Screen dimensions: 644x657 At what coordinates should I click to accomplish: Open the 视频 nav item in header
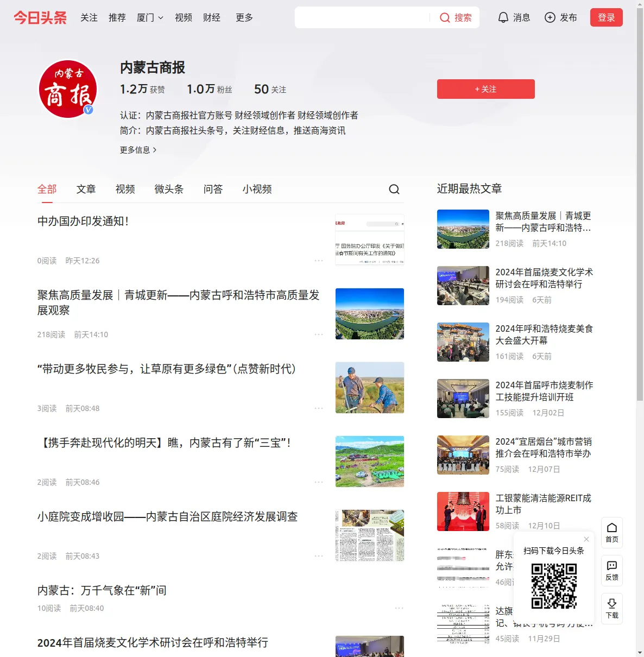184,18
